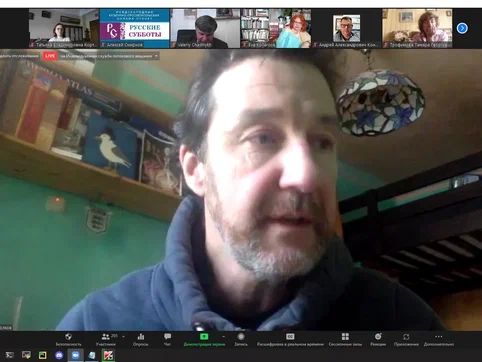The image size is (482, 362).
Task: Expand the arrow next to Participants
Action: [124, 337]
